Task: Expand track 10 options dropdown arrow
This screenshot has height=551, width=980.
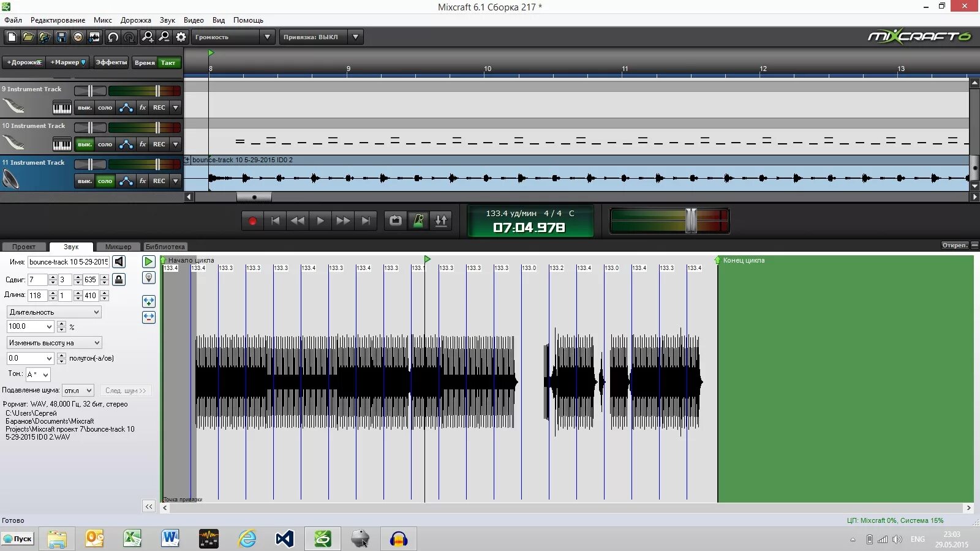Action: tap(176, 144)
